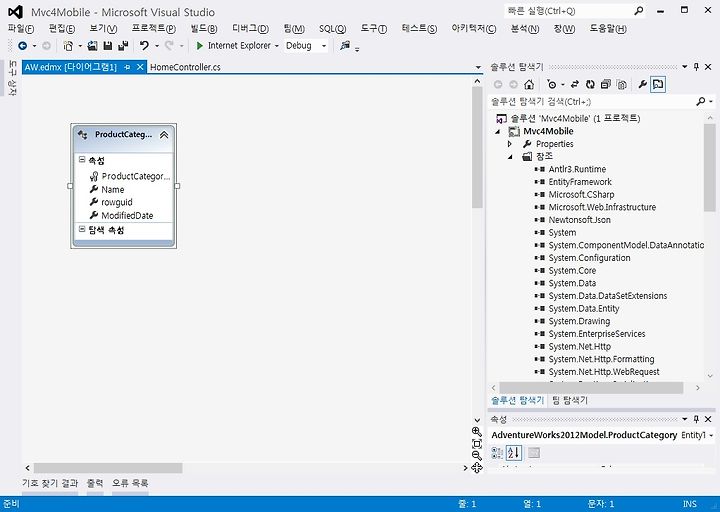Viewport: 720px width, 512px height.
Task: Click the Solution Explorer search box
Action: coord(592,101)
